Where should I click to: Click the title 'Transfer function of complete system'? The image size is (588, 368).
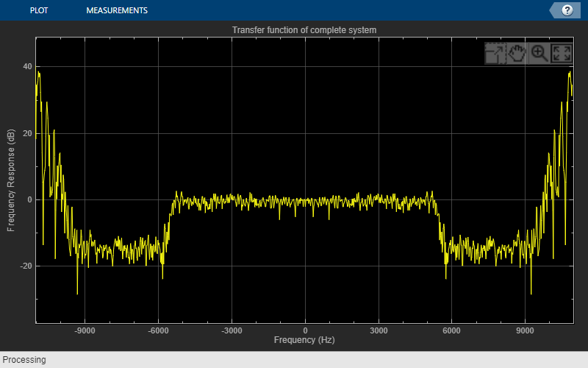click(x=304, y=30)
